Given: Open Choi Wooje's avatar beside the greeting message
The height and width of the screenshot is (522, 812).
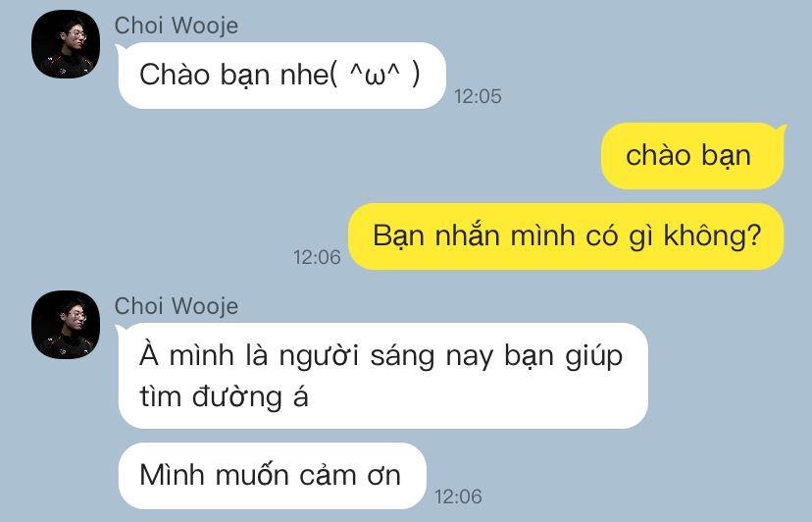Looking at the screenshot, I should pos(66,44).
